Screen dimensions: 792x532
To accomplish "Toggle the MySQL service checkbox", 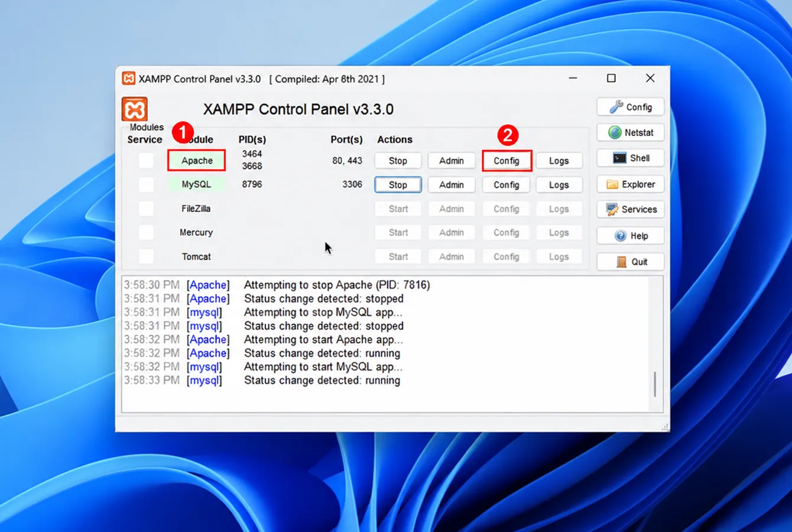I will point(146,184).
